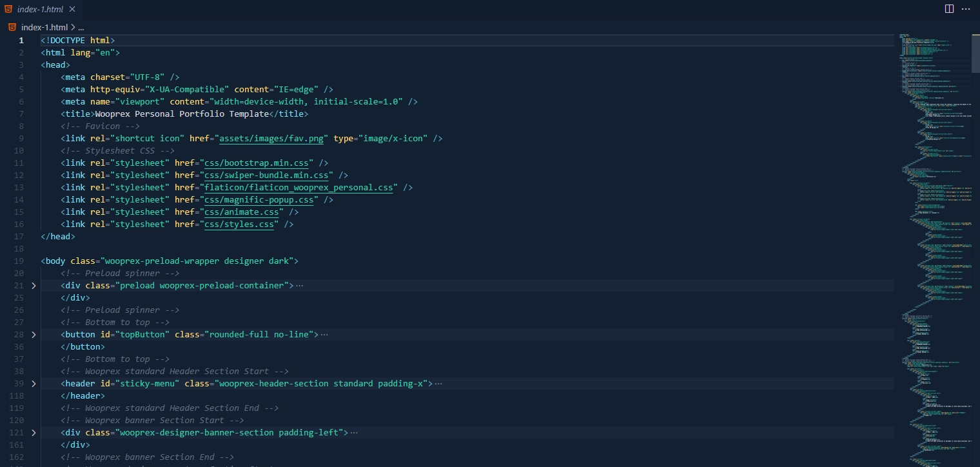Screen dimensions: 980x467
Task: Open the css/bootstrap.min.css link
Action: coord(255,163)
